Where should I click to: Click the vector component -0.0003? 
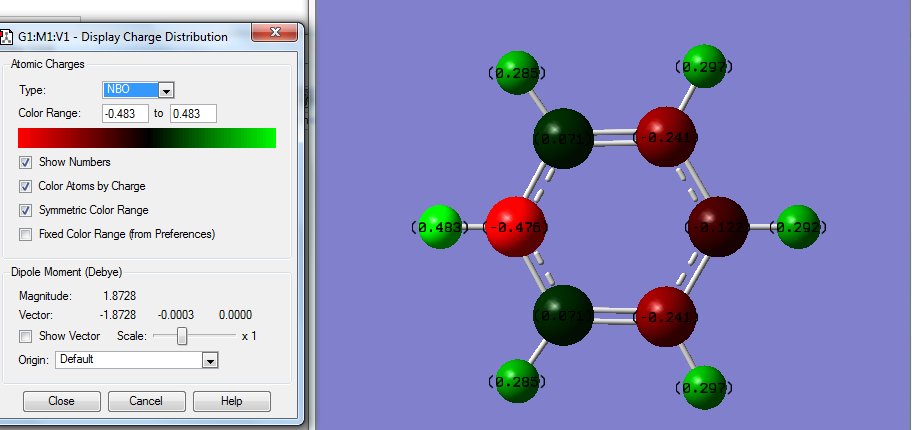176,315
